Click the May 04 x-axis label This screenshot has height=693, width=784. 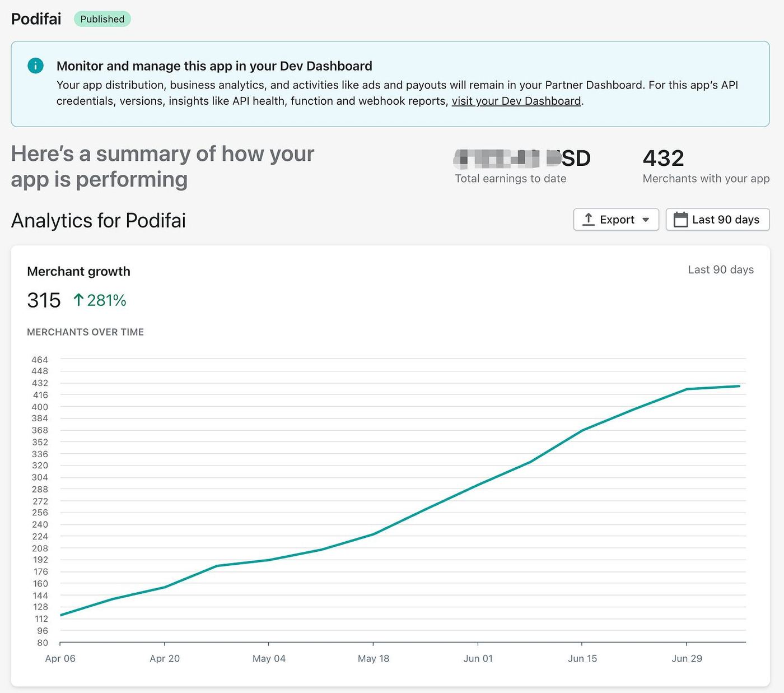pyautogui.click(x=269, y=658)
